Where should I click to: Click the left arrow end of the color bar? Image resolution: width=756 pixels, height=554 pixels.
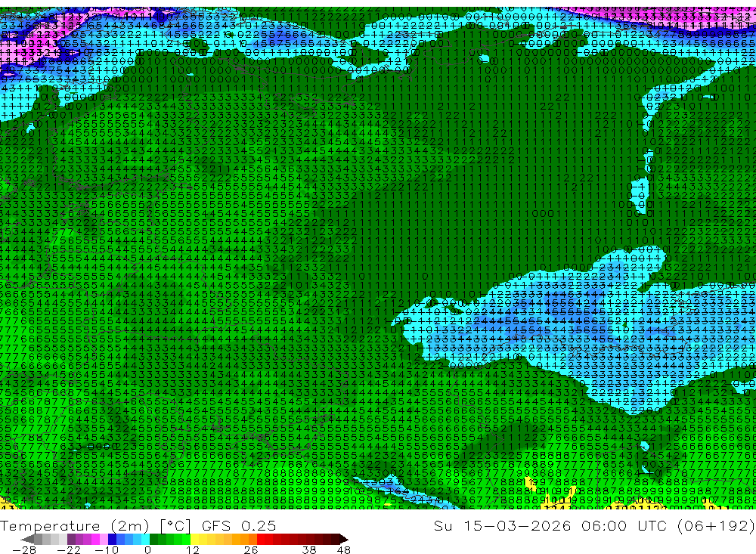[27, 539]
